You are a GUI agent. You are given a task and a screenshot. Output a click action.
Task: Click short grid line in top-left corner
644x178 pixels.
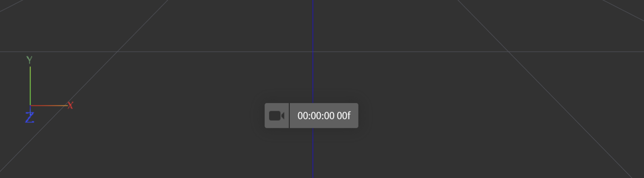coord(11,6)
